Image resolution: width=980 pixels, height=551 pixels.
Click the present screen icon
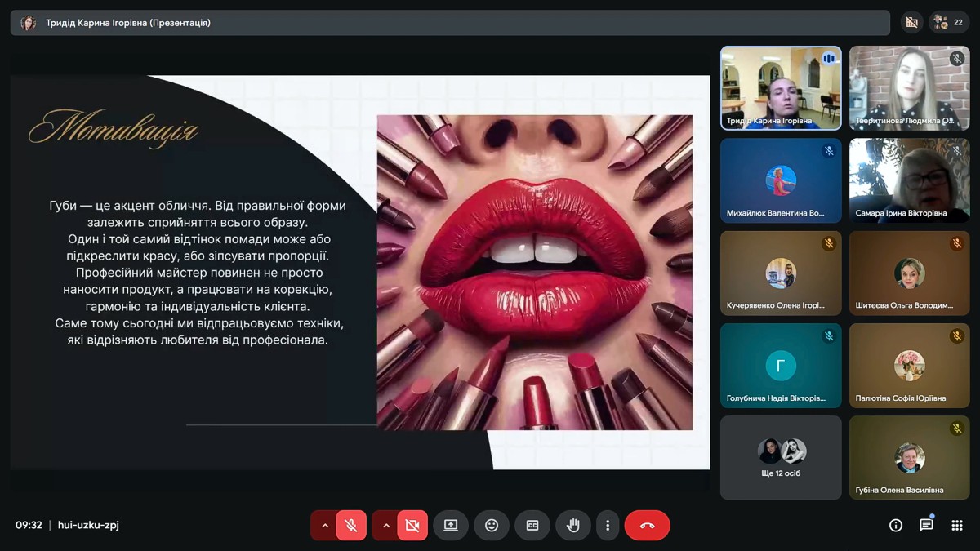coord(451,526)
